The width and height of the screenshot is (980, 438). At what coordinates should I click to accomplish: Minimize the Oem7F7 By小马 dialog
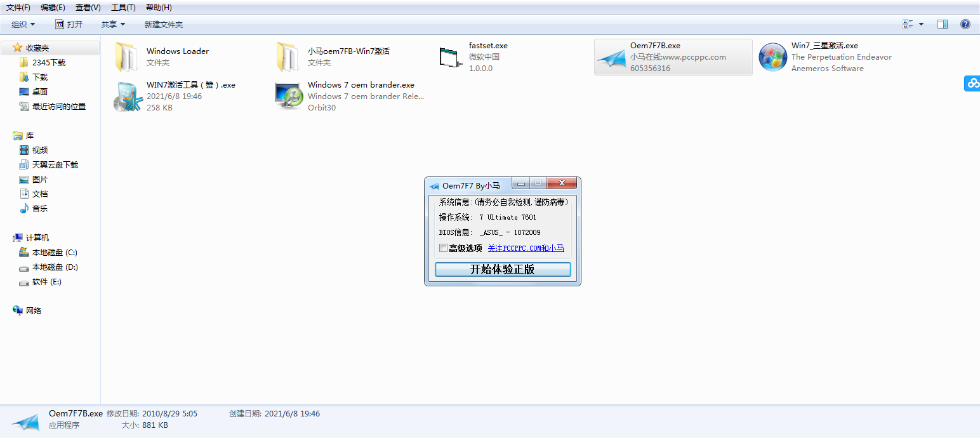click(x=521, y=184)
